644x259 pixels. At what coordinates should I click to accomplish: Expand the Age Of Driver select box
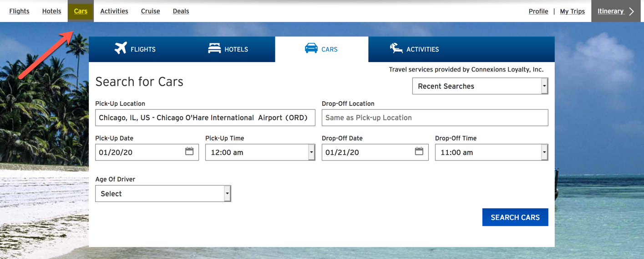(x=163, y=193)
